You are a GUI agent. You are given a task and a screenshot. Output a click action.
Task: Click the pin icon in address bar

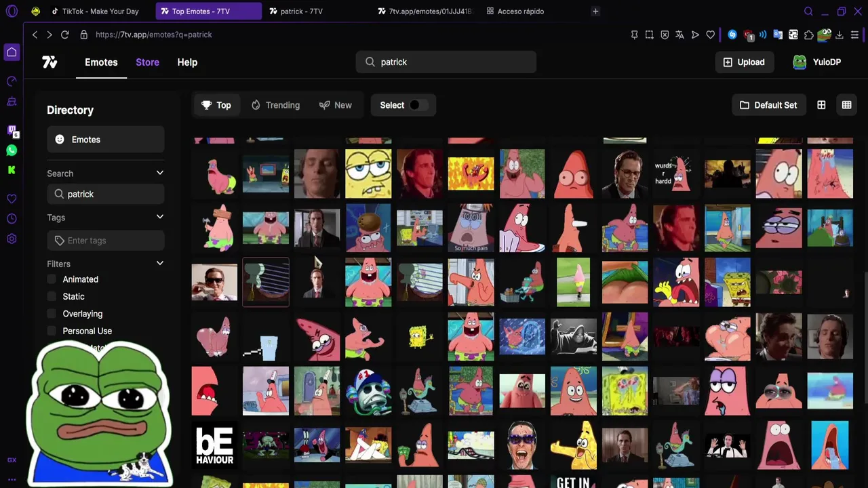(635, 35)
